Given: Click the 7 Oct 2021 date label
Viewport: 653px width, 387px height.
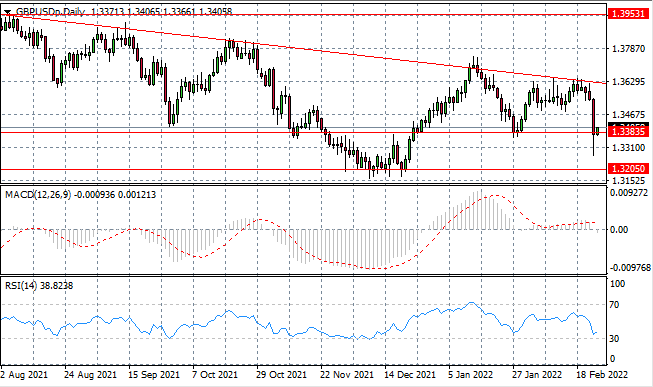Looking at the screenshot, I should (x=215, y=375).
